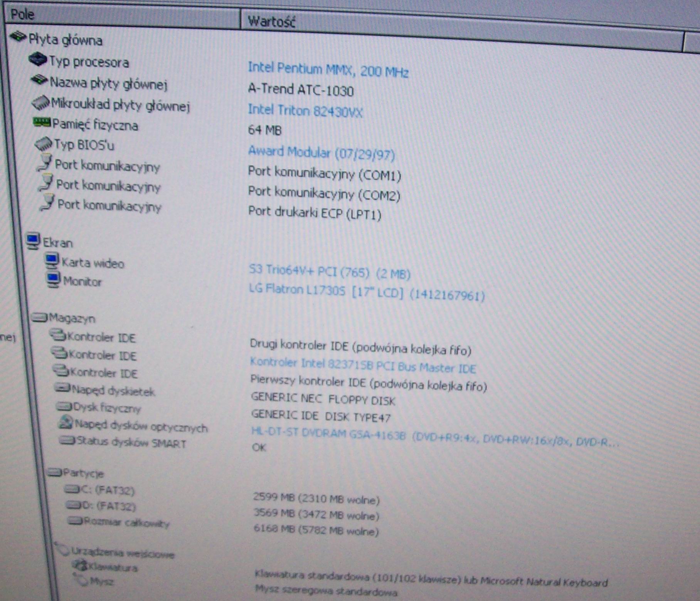Select the Pamięć fizyczna field label
Screen dimensions: 700x601
[x=95, y=125]
